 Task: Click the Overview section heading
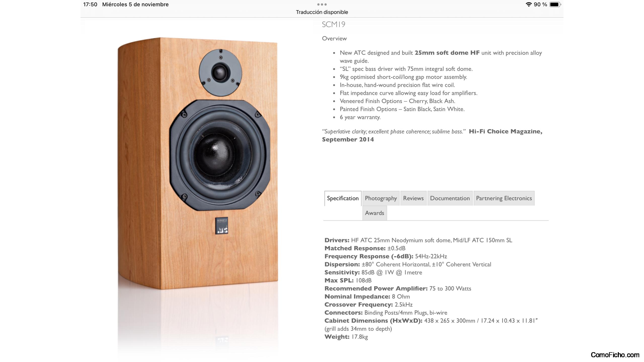point(334,38)
